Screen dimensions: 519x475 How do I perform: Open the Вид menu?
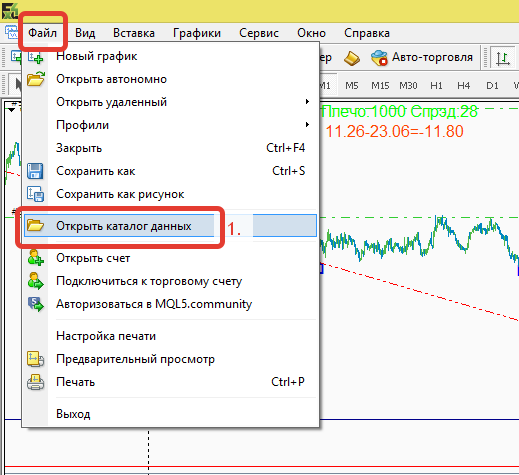click(85, 33)
